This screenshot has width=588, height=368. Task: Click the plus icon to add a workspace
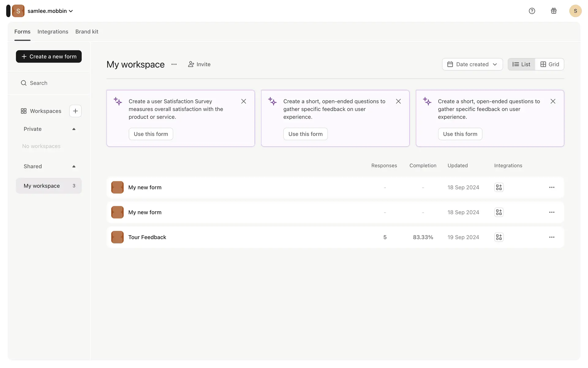click(75, 111)
